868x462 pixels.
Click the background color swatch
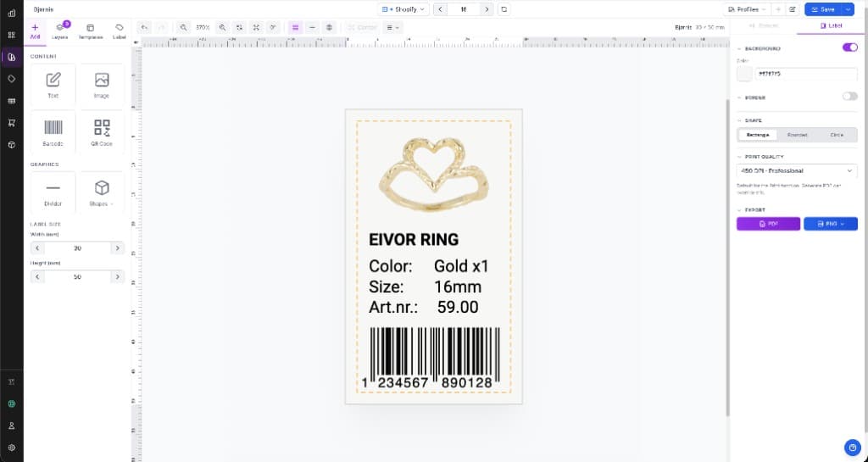[744, 74]
